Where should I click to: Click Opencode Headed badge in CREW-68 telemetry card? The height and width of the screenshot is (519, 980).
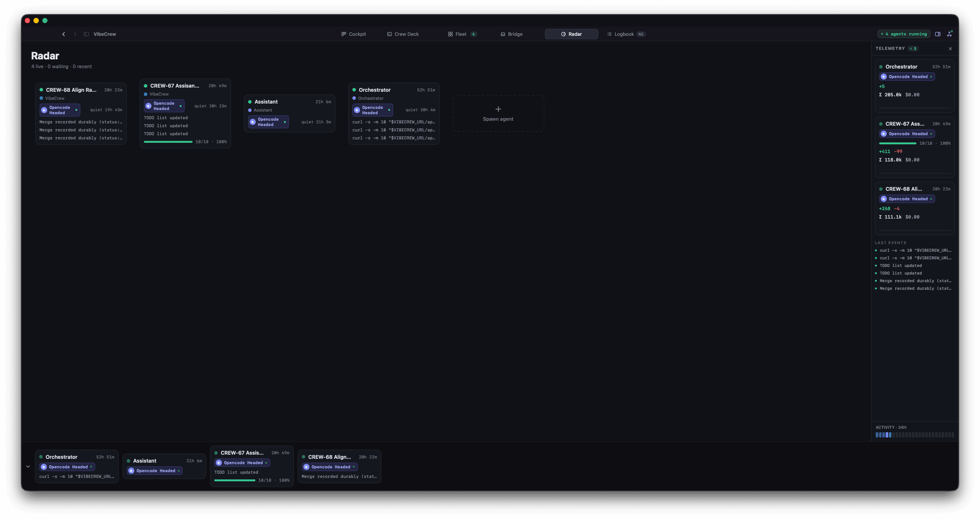(x=907, y=199)
